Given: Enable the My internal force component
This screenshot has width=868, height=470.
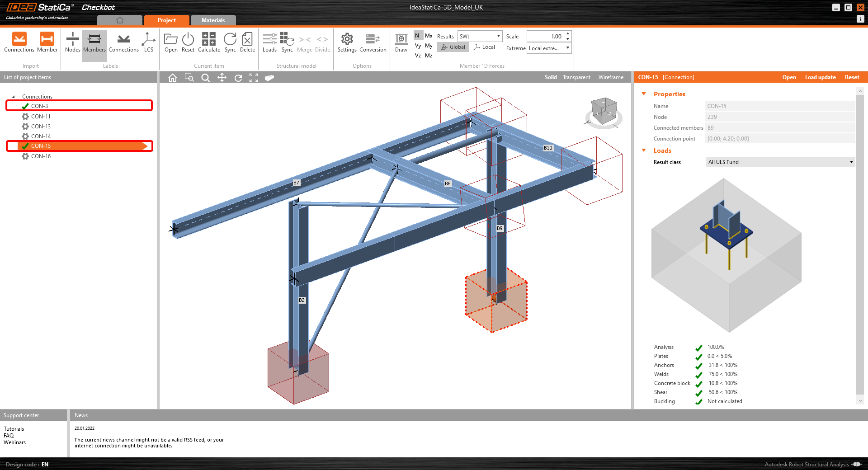Looking at the screenshot, I should 429,46.
